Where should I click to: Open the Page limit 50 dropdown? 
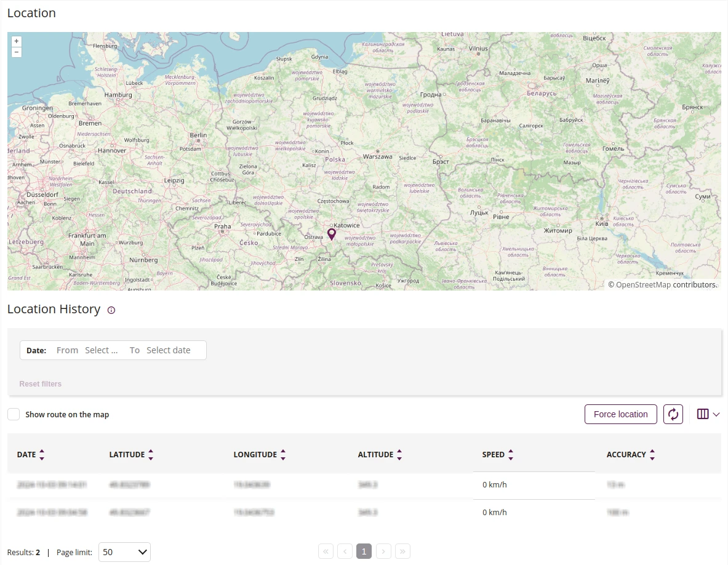click(x=124, y=552)
